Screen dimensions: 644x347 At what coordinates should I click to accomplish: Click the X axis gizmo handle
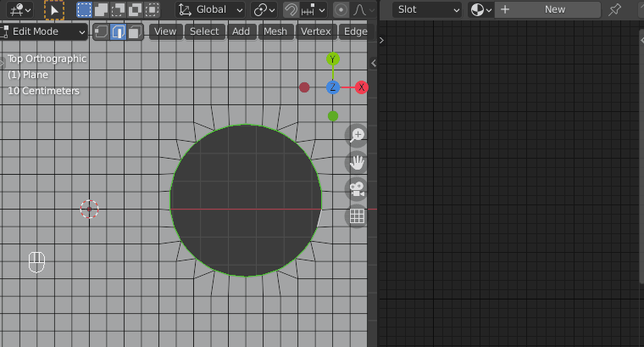pyautogui.click(x=362, y=87)
